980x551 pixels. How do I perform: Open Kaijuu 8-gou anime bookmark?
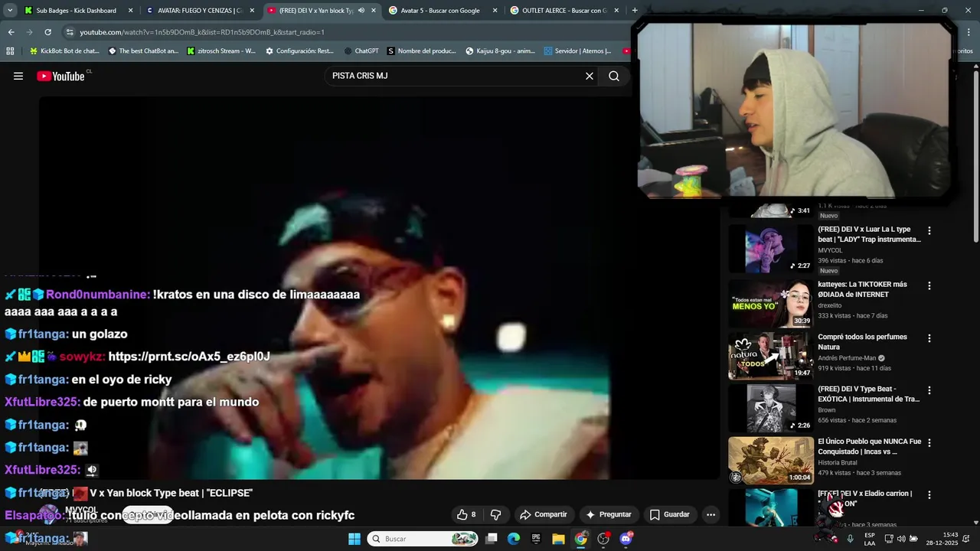[501, 51]
